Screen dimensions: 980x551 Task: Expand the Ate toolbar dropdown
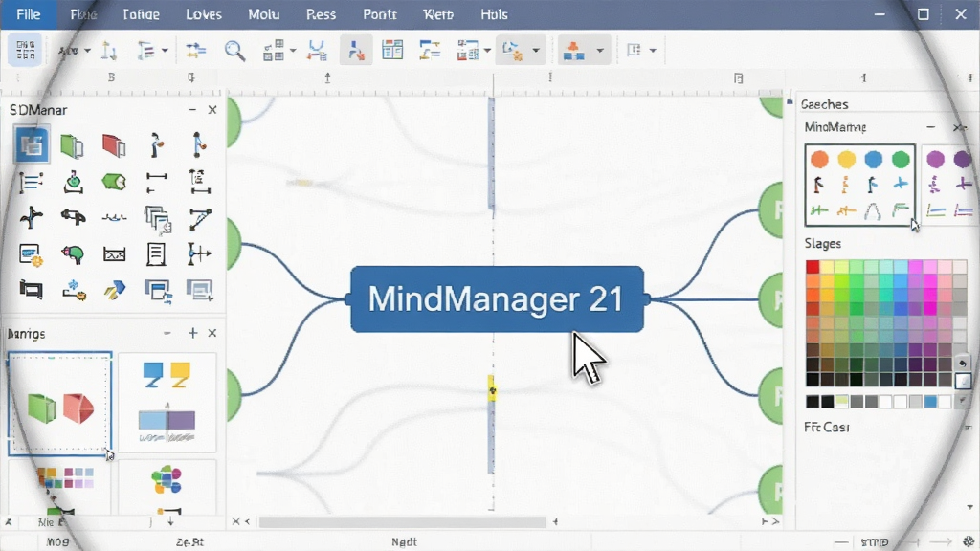pyautogui.click(x=87, y=51)
